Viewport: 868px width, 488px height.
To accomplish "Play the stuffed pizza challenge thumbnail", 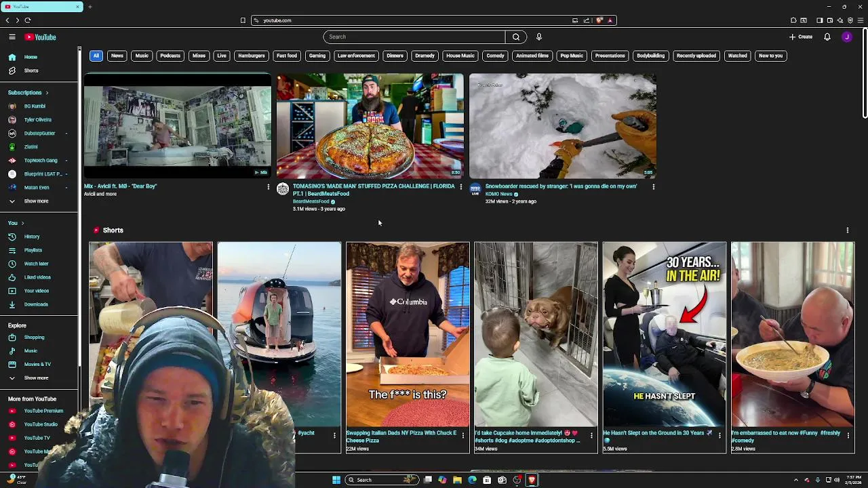I will coord(370,126).
